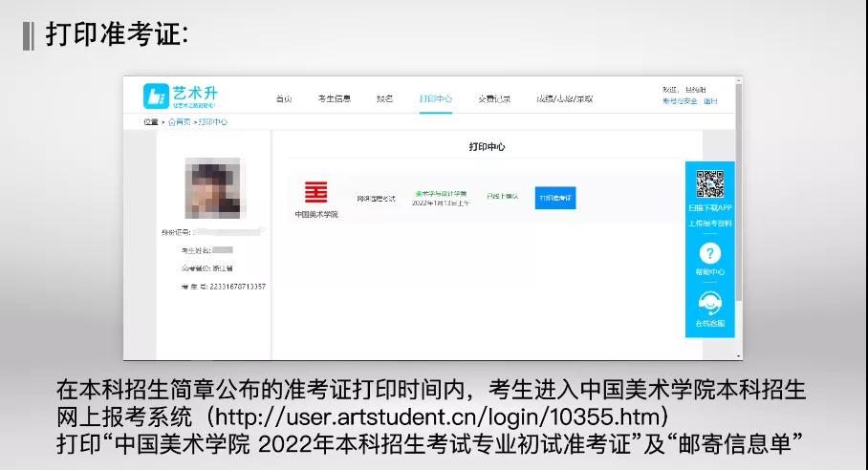Click the 2022年1月13日上午 date text
The height and width of the screenshot is (470, 868).
(441, 203)
